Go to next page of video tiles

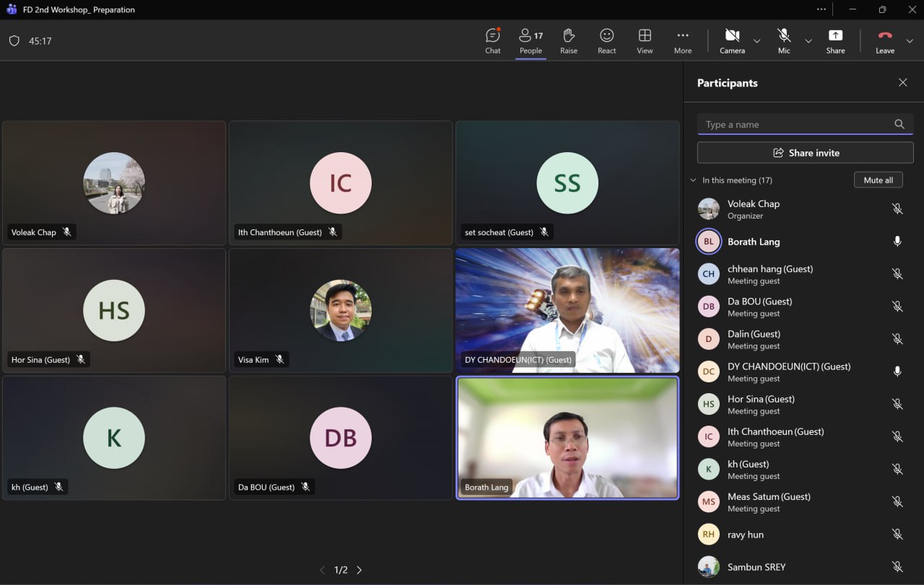click(x=359, y=570)
